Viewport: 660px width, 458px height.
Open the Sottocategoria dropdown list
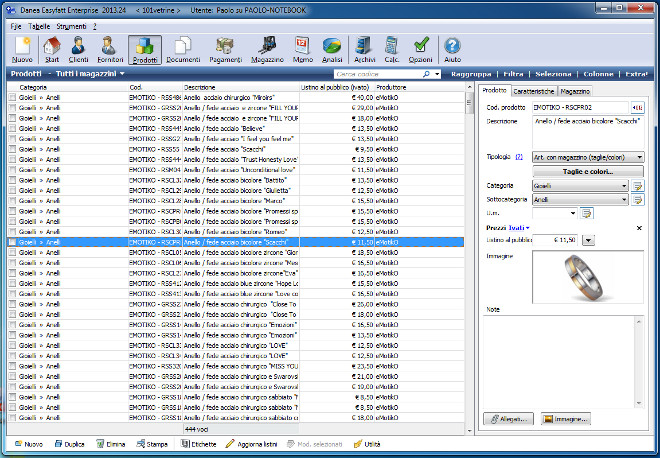[x=623, y=200]
